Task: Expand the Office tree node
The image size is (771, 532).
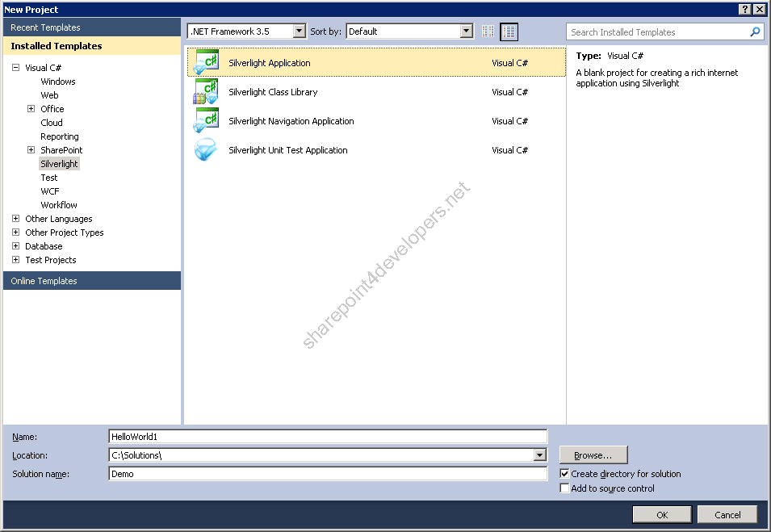Action: tap(31, 109)
